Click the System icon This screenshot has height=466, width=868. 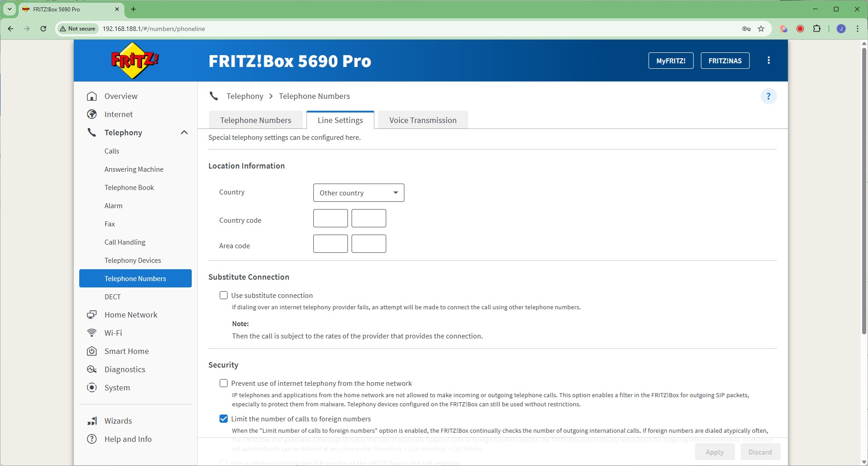point(92,388)
